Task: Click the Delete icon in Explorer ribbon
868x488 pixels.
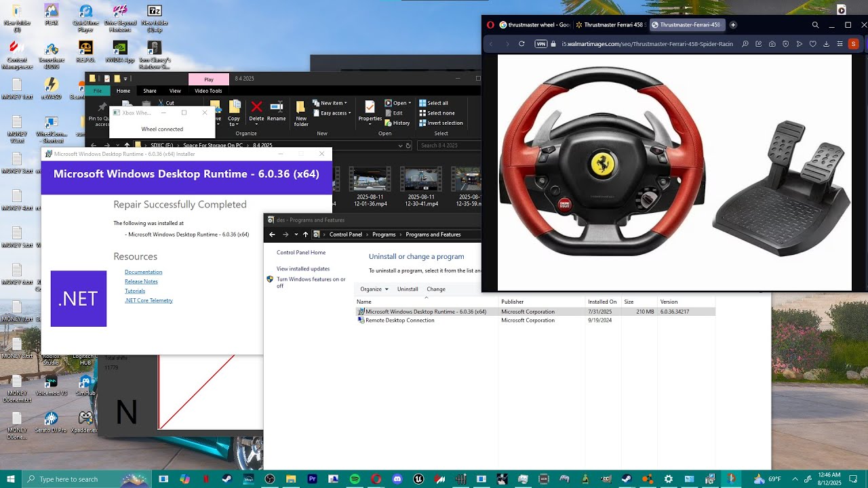Action: 256,111
